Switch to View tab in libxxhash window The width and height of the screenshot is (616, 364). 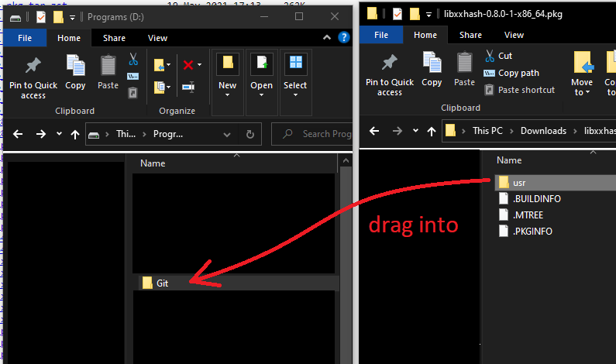pos(514,35)
